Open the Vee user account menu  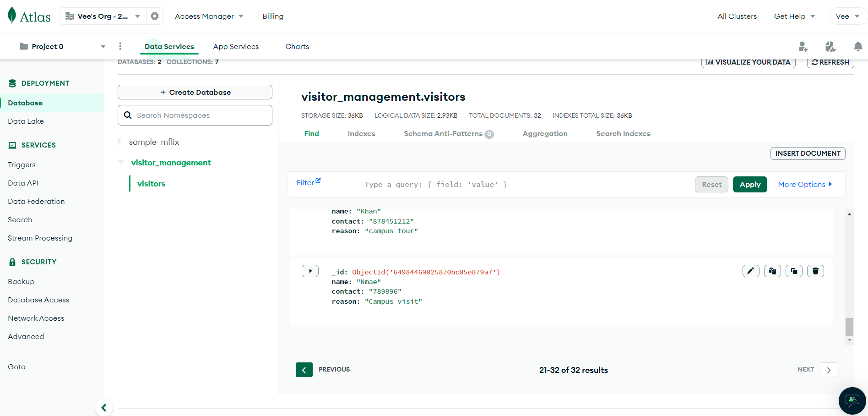point(847,16)
